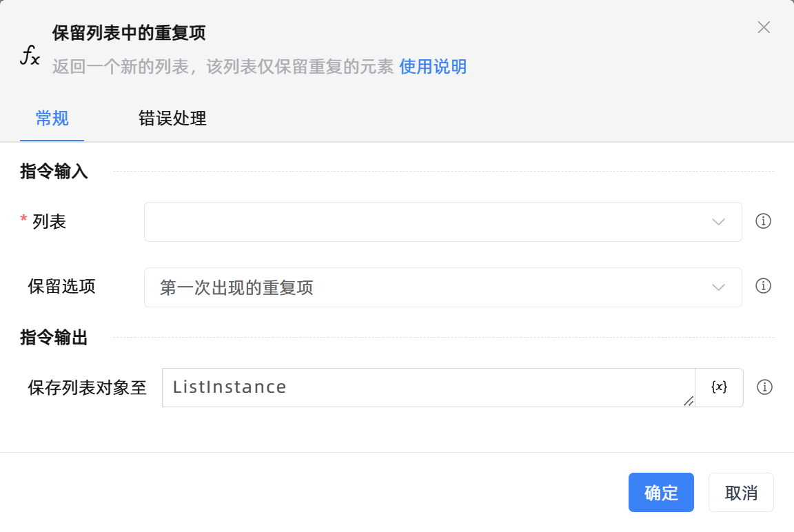This screenshot has height=532, width=794.
Task: Show info icon for 保留选项
Action: (763, 286)
